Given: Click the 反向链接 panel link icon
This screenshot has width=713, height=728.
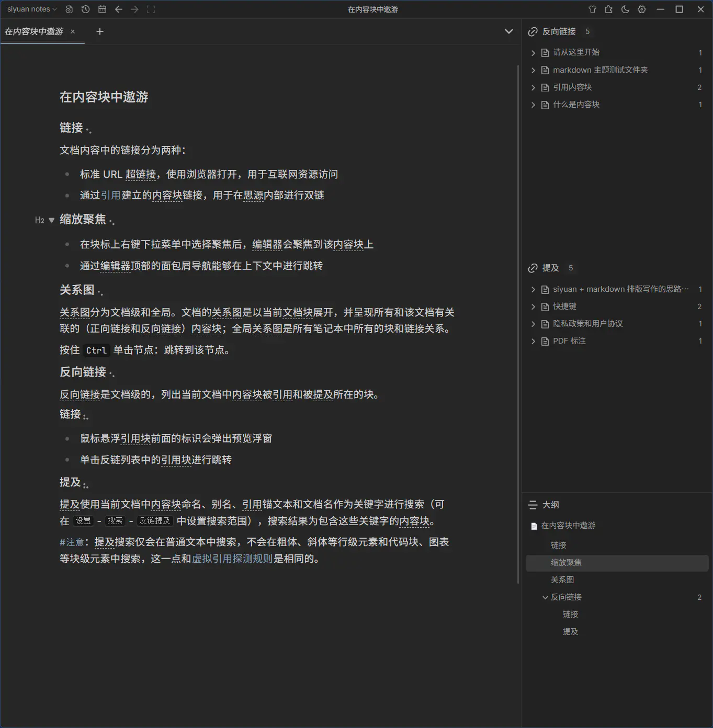Looking at the screenshot, I should (533, 32).
